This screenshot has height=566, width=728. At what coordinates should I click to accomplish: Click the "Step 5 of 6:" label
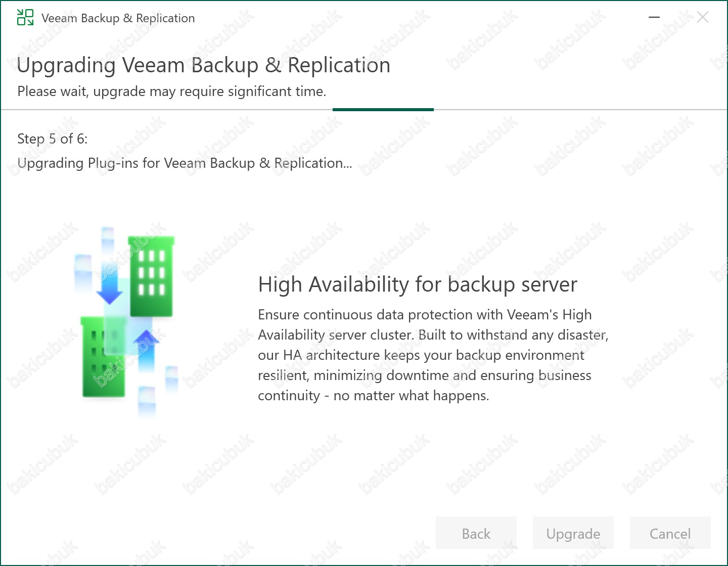pyautogui.click(x=52, y=139)
